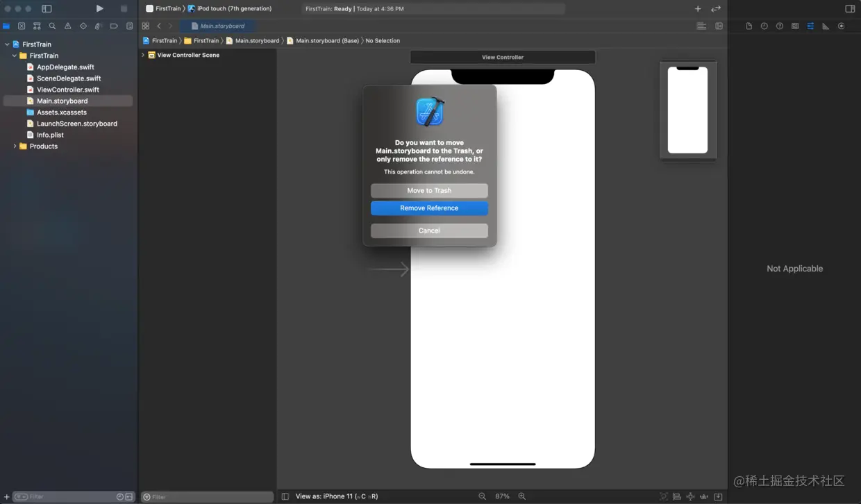This screenshot has height=504, width=861.
Task: Show the Size inspector ruler icon
Action: click(x=826, y=26)
